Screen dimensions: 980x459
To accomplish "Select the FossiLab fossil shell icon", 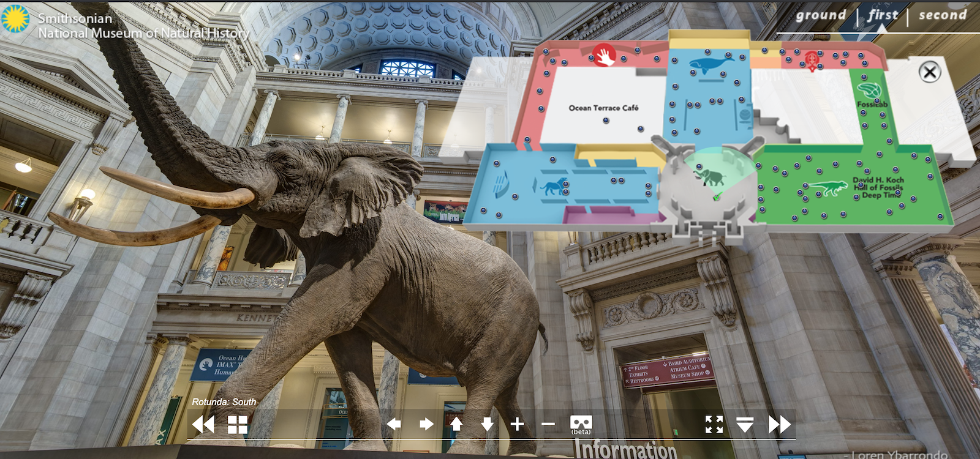I will [869, 92].
